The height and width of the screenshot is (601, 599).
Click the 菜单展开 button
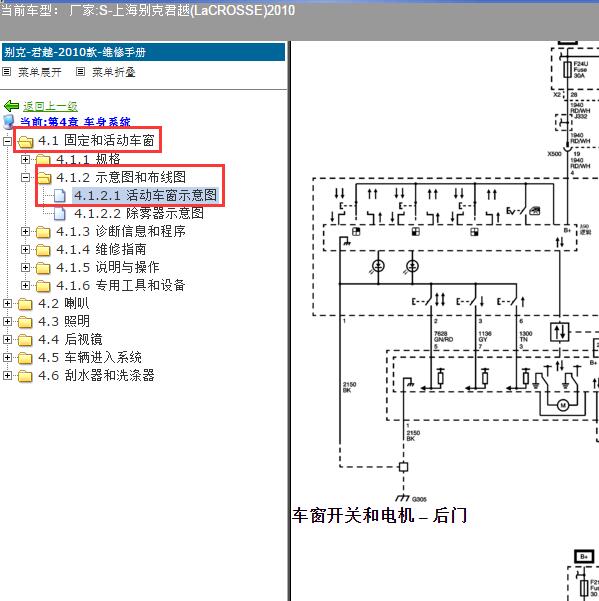pos(40,72)
